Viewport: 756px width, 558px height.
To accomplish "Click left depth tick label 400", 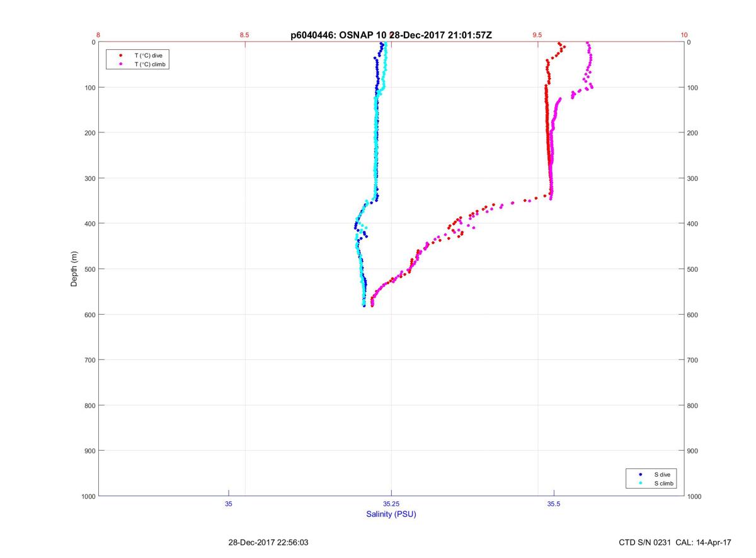I will pyautogui.click(x=89, y=224).
